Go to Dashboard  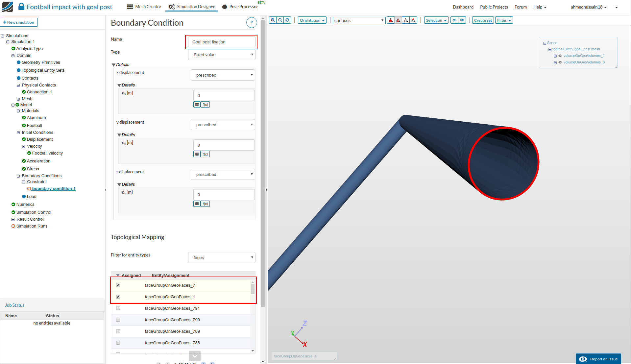click(463, 7)
